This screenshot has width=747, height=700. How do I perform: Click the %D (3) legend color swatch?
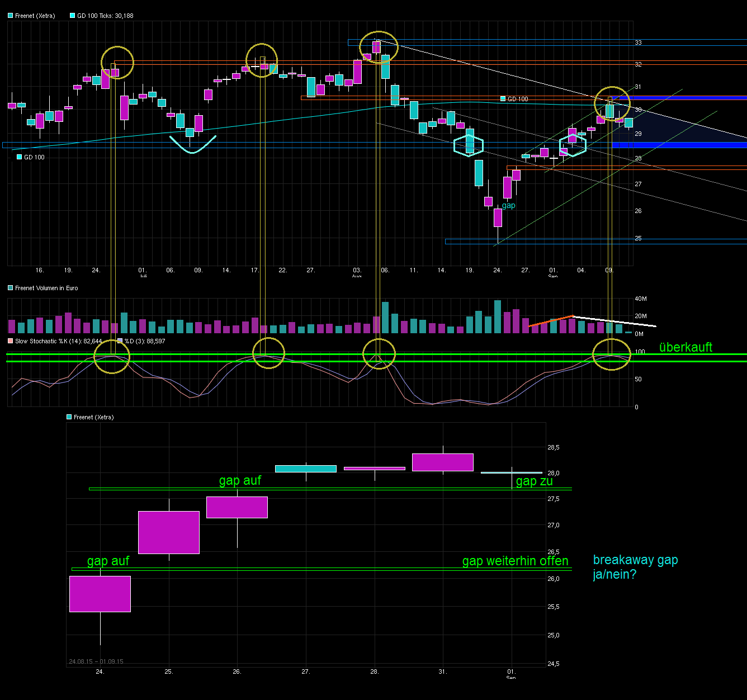point(120,340)
